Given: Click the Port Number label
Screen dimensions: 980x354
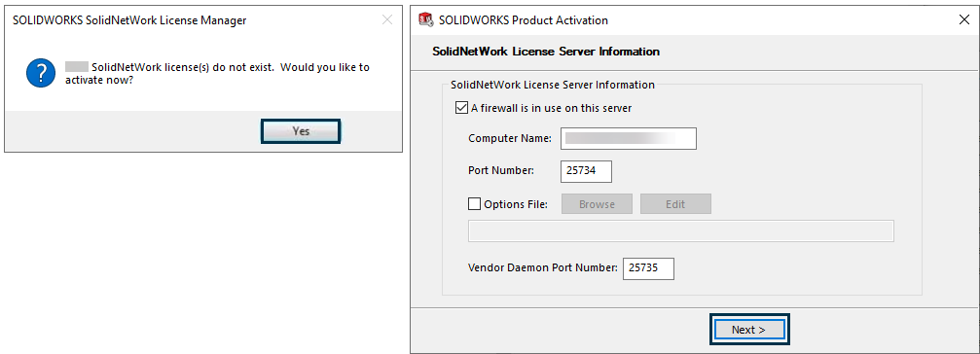Looking at the screenshot, I should click(501, 170).
